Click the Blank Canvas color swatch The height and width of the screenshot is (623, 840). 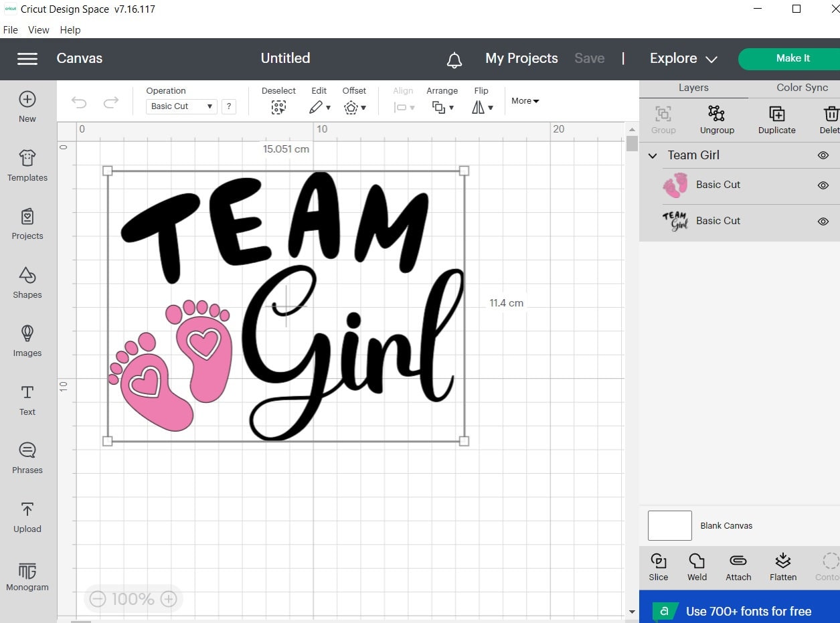(669, 525)
